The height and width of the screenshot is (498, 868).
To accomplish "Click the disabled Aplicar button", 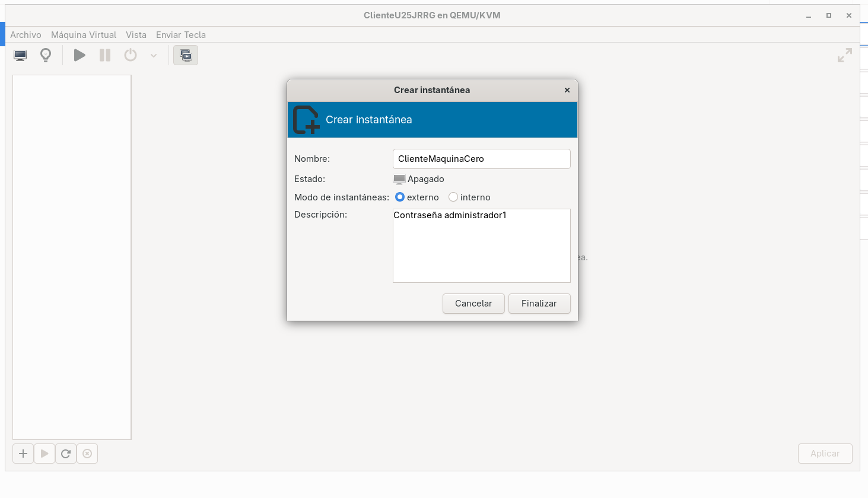I will click(x=825, y=454).
